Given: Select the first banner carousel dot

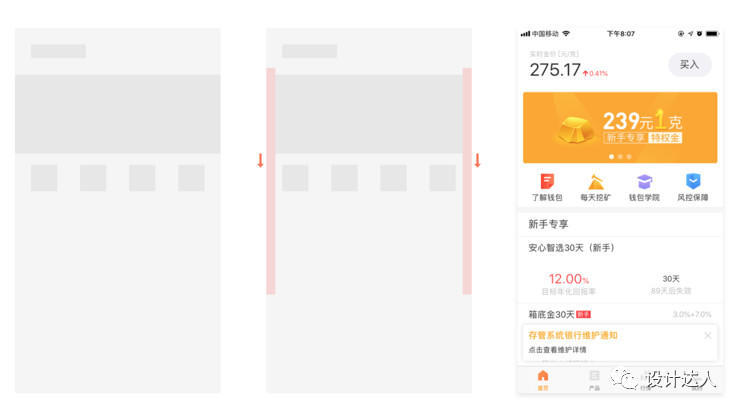Looking at the screenshot, I should (612, 157).
